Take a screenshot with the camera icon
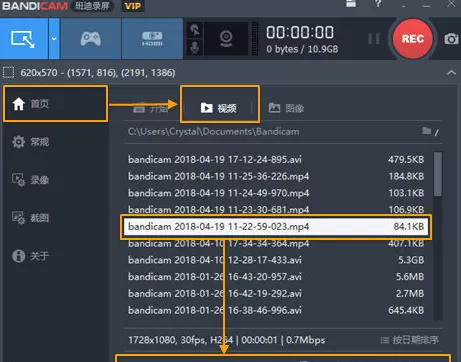The height and width of the screenshot is (362, 461). click(451, 39)
